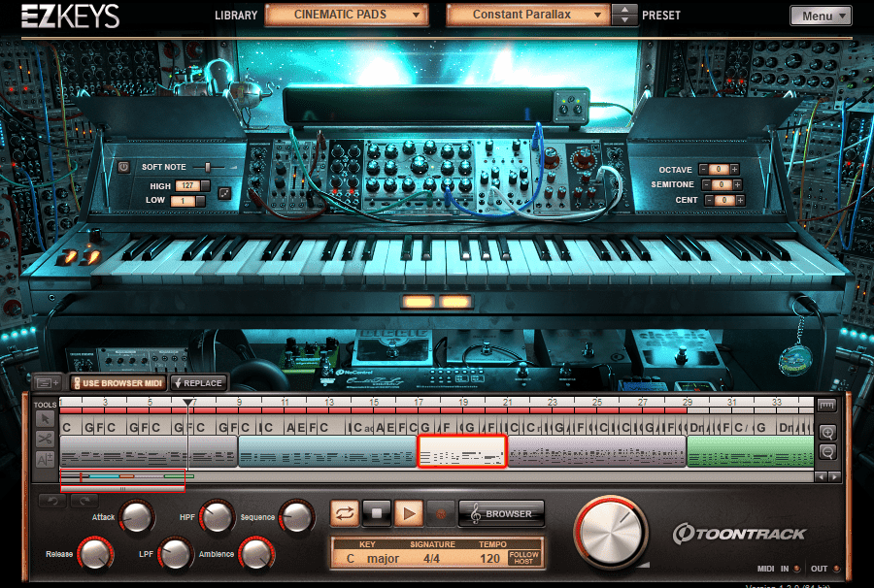Toggle FOLLOW HOST tempo
This screenshot has height=588, width=874.
523,558
